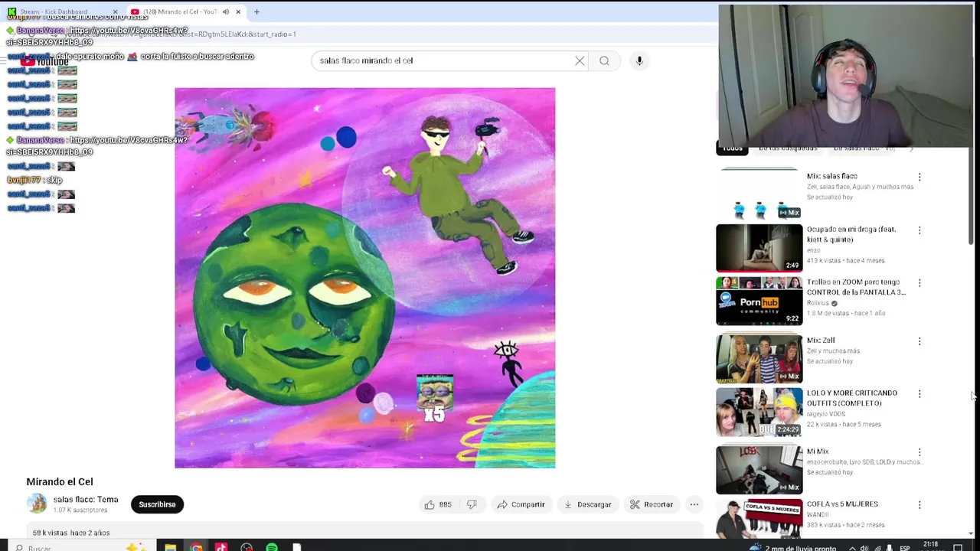Viewport: 980px width, 551px height.
Task: Clear the YouTube search box text
Action: click(580, 60)
